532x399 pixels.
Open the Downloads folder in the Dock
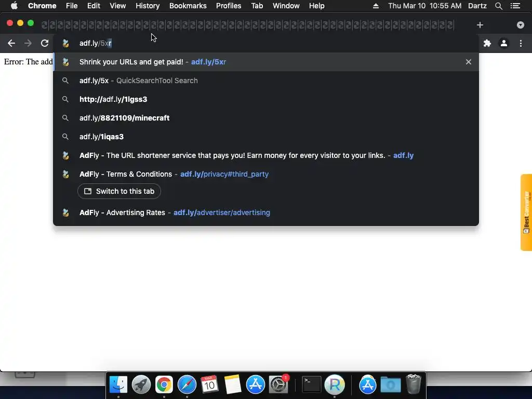pyautogui.click(x=391, y=384)
